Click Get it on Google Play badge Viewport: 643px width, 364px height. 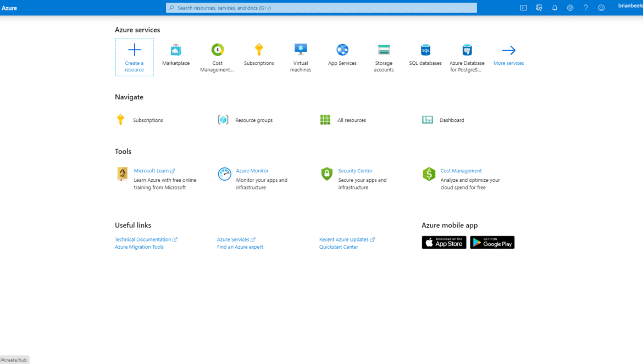pos(492,243)
